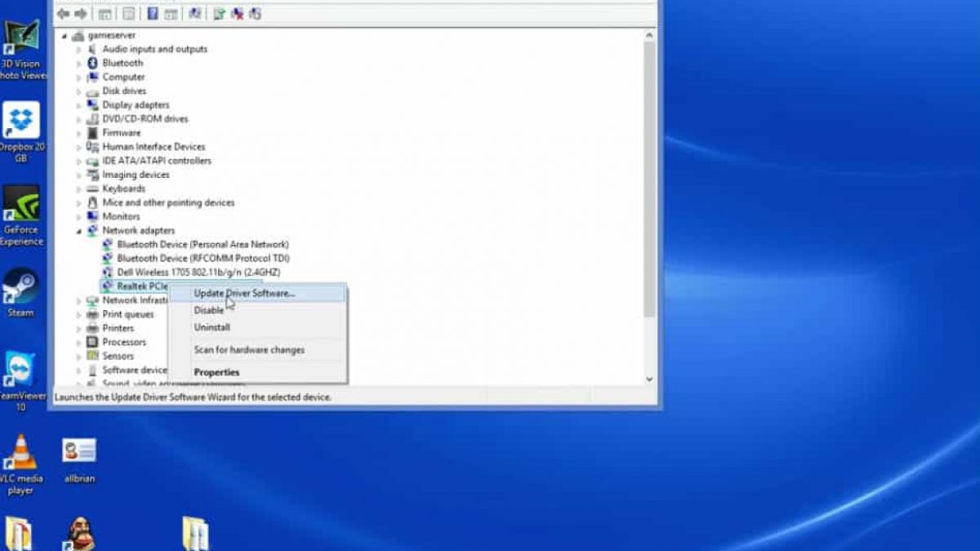Click the Scan for hardware changes toolbar icon

point(194,14)
